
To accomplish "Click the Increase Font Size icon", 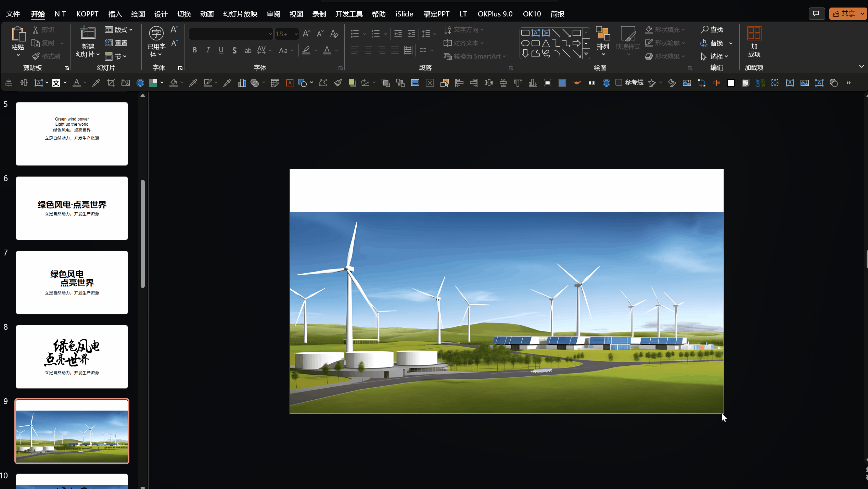I will pos(306,34).
